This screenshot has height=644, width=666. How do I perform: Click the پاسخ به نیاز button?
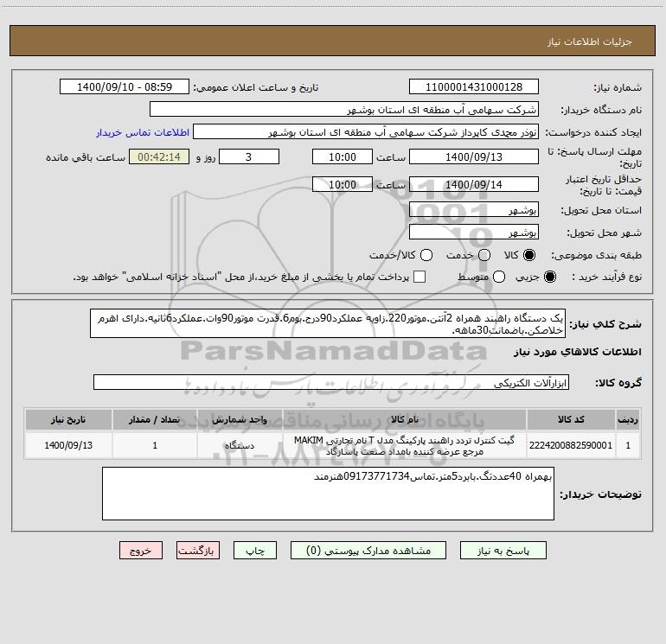(x=503, y=551)
